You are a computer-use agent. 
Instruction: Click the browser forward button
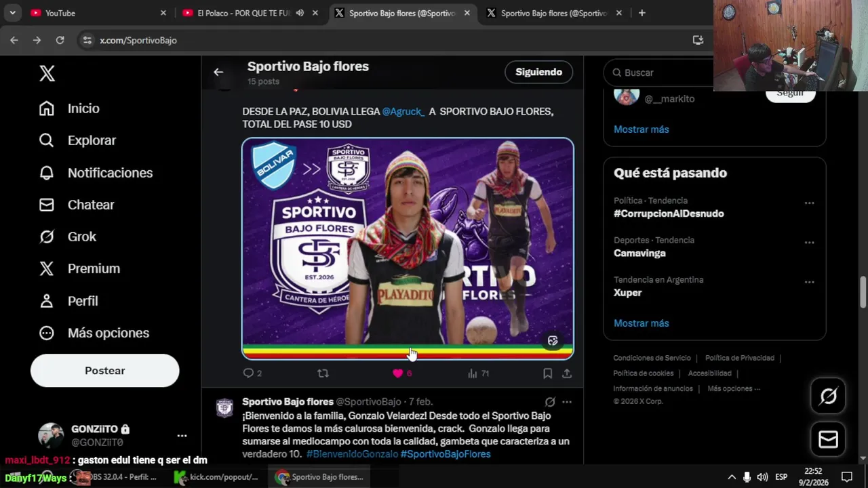(37, 40)
